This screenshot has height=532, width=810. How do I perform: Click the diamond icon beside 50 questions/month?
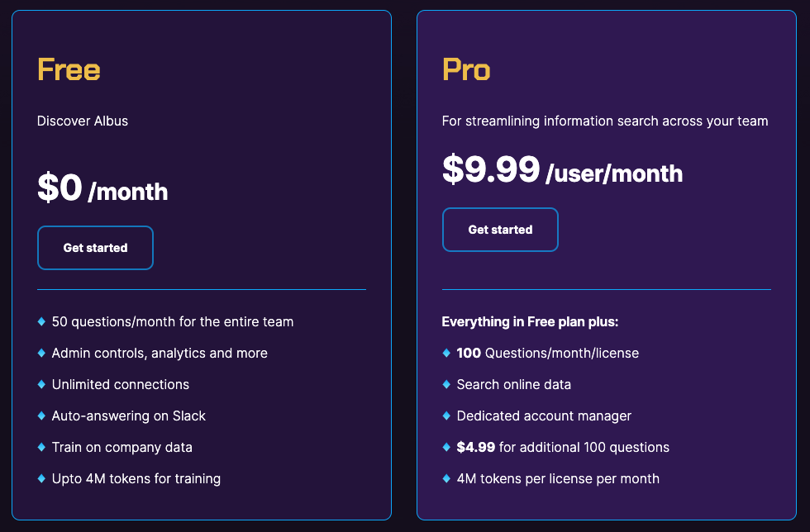coord(40,322)
